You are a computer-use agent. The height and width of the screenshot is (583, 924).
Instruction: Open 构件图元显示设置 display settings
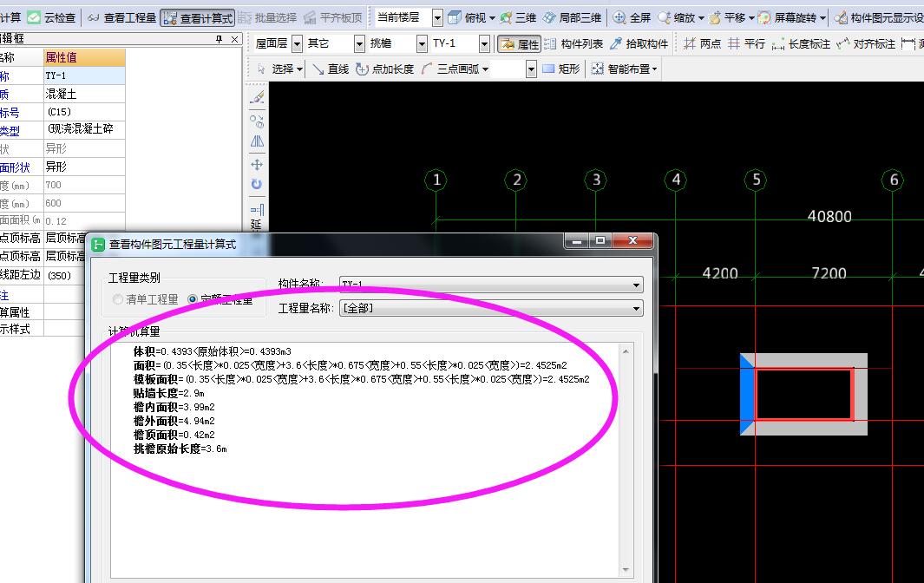click(x=879, y=17)
